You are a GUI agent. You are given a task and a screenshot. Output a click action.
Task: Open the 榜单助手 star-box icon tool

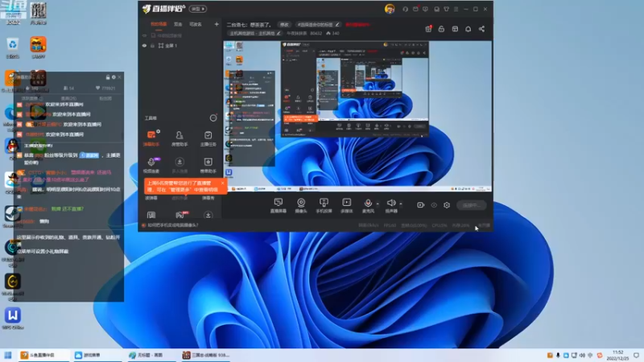(x=208, y=165)
